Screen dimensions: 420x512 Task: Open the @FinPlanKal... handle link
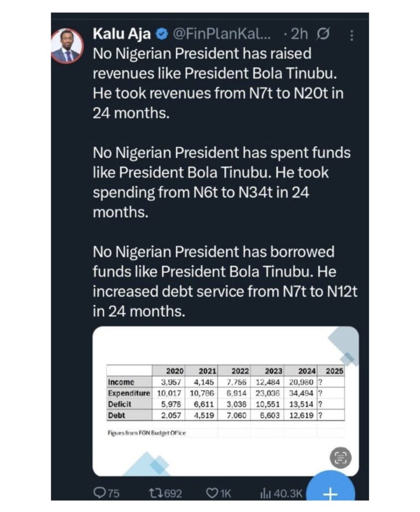pos(221,33)
